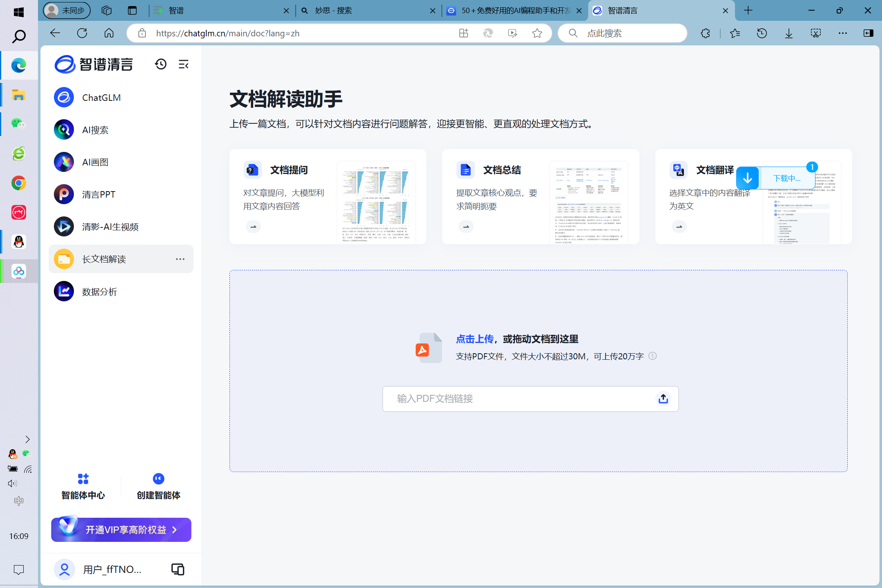The height and width of the screenshot is (588, 882).
Task: Open Windows search in the taskbar
Action: click(19, 37)
